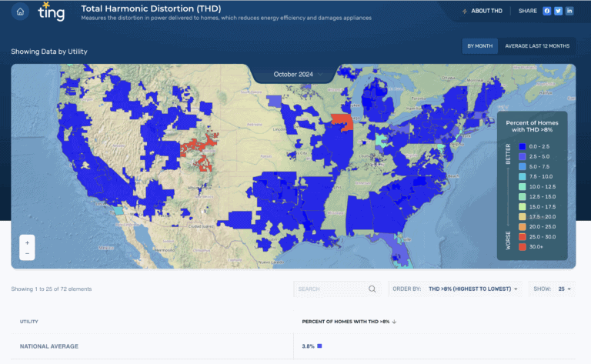Select the 12.5 - 15.0 legend swatch

coord(522,197)
